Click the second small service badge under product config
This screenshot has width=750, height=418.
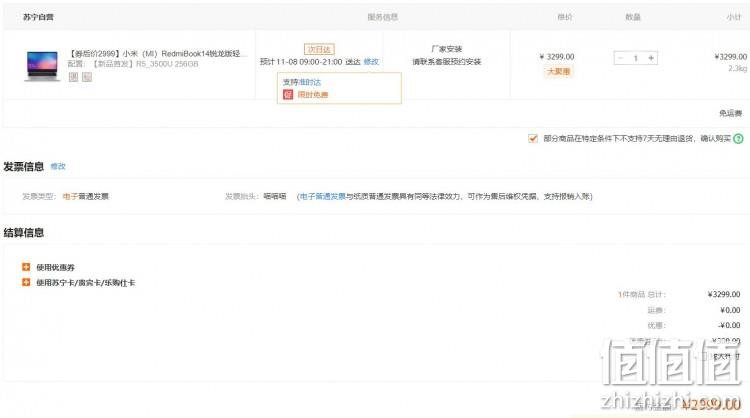tap(87, 77)
